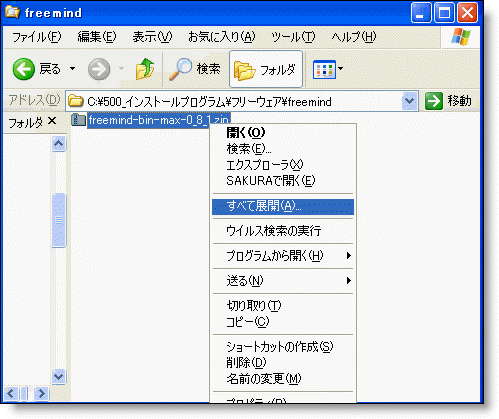Click the green Back arrow icon

pyautogui.click(x=23, y=69)
